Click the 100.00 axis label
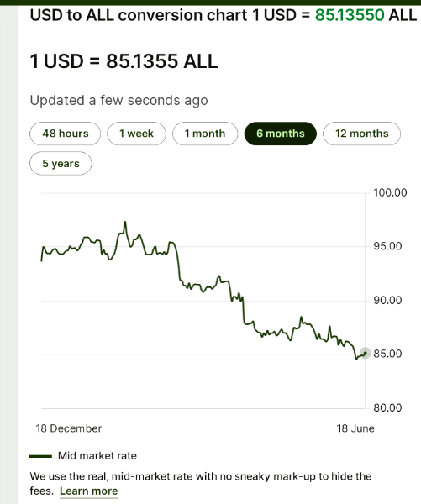This screenshot has width=421, height=504. point(390,193)
